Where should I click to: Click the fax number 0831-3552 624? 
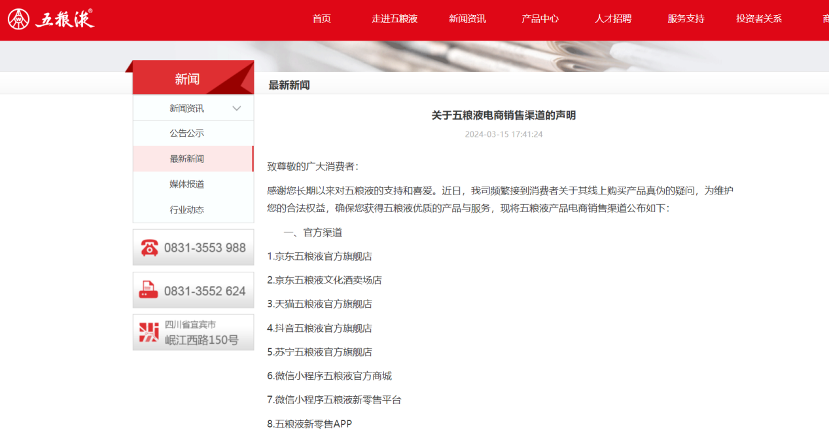pyautogui.click(x=205, y=291)
